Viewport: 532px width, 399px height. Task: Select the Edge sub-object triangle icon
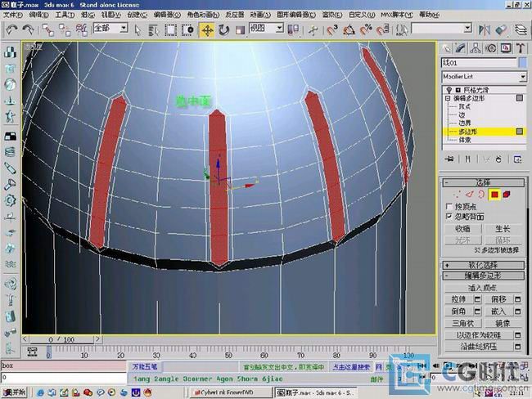pyautogui.click(x=469, y=195)
